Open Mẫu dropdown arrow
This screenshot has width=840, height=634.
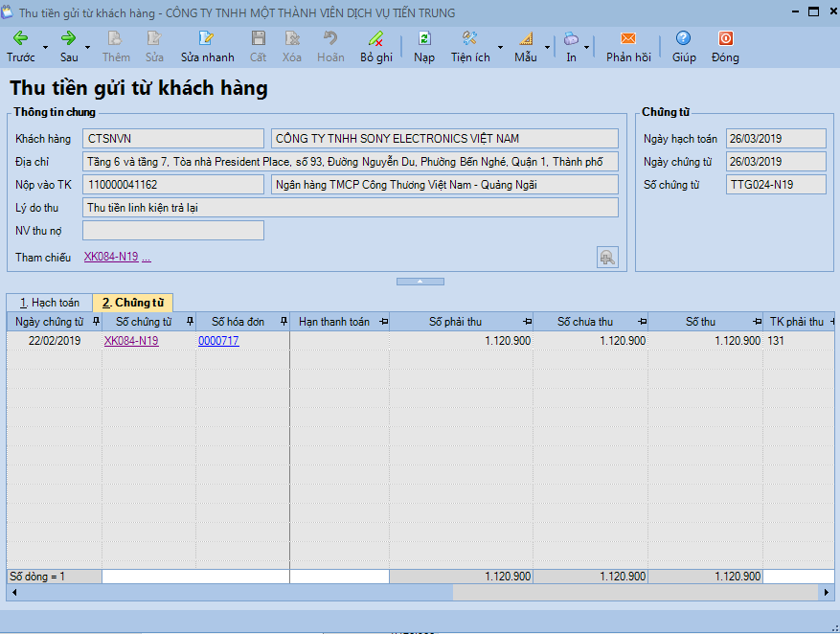[547, 47]
